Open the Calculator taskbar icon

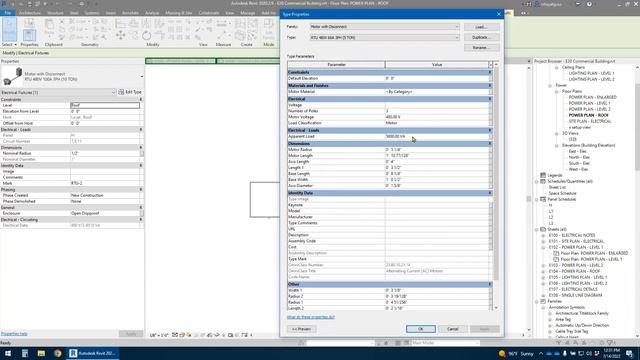point(25,353)
